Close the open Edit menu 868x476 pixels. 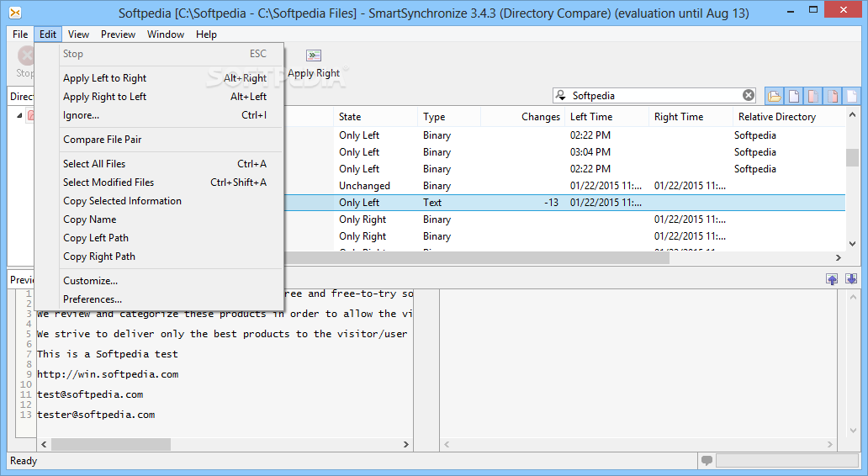tap(48, 34)
